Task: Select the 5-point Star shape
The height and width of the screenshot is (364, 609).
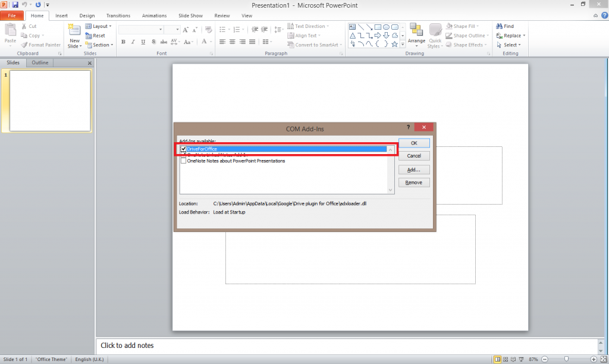Action: click(x=395, y=44)
